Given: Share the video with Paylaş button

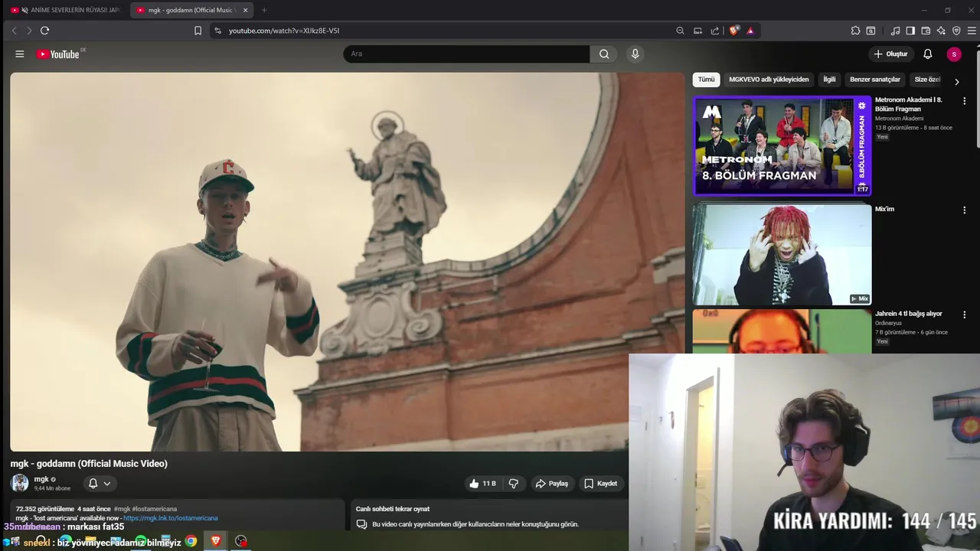Looking at the screenshot, I should tap(551, 484).
